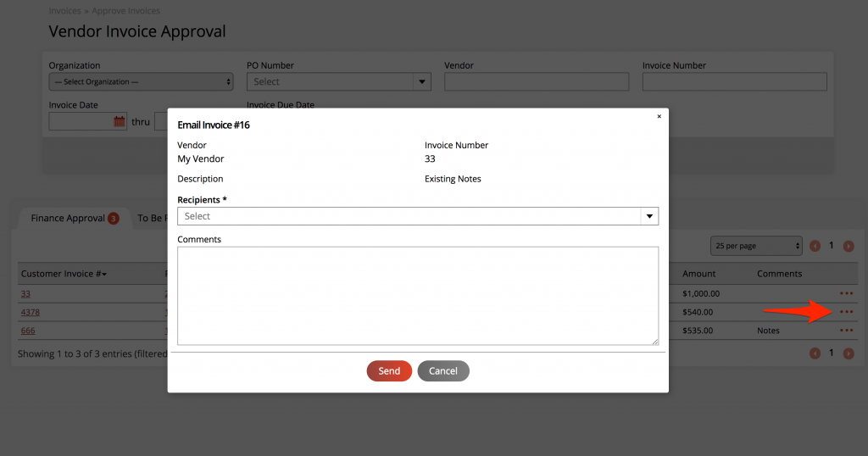Switch to Finance Approval tab
Image resolution: width=868 pixels, height=456 pixels.
(x=75, y=218)
